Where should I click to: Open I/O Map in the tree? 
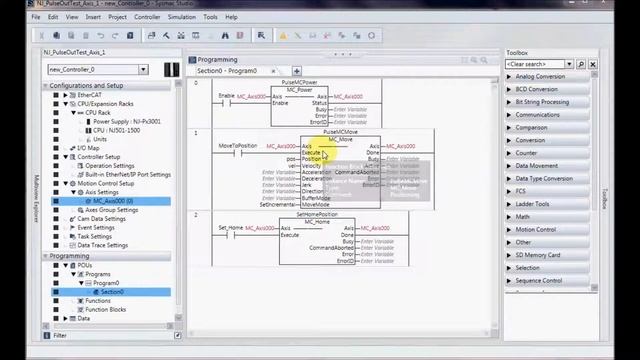tap(88, 148)
